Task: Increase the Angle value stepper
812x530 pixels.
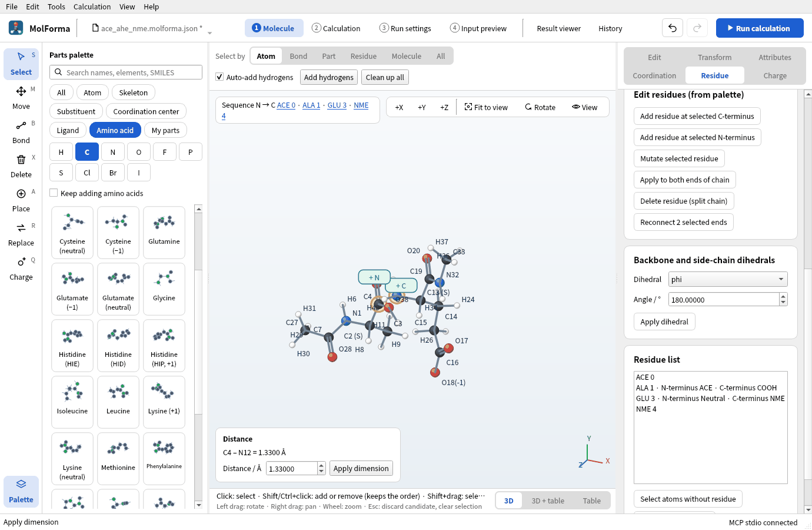Action: [783, 296]
